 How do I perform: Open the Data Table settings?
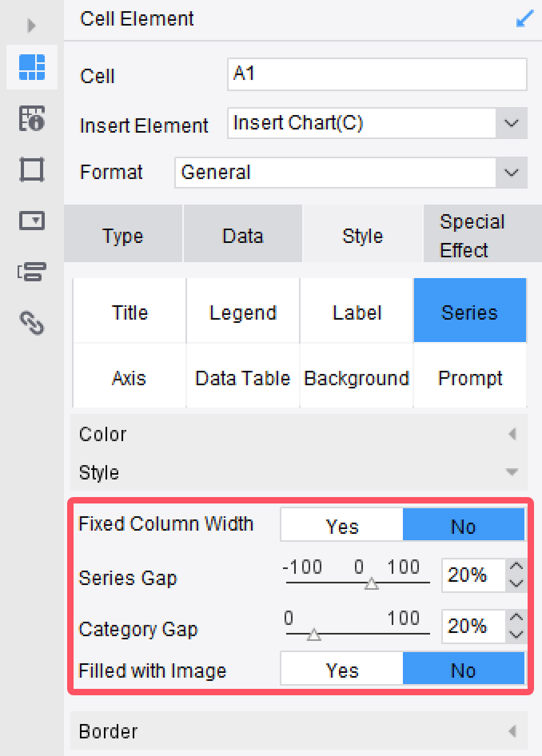[x=242, y=378]
